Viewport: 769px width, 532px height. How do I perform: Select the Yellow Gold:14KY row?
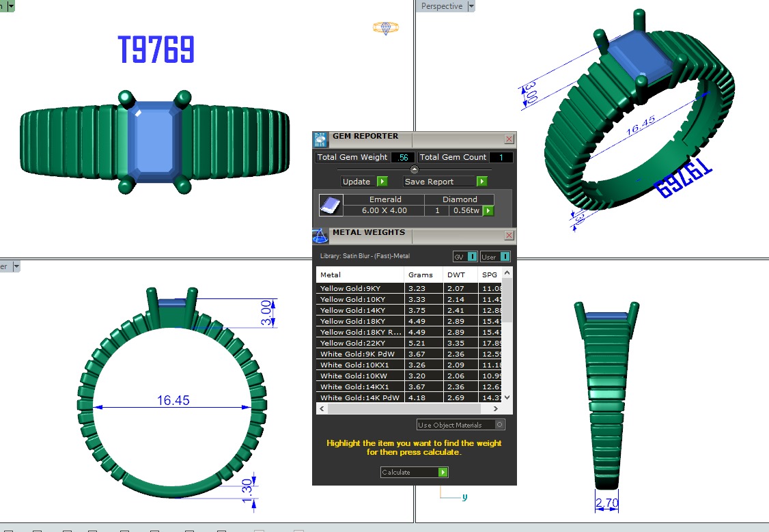[362, 310]
